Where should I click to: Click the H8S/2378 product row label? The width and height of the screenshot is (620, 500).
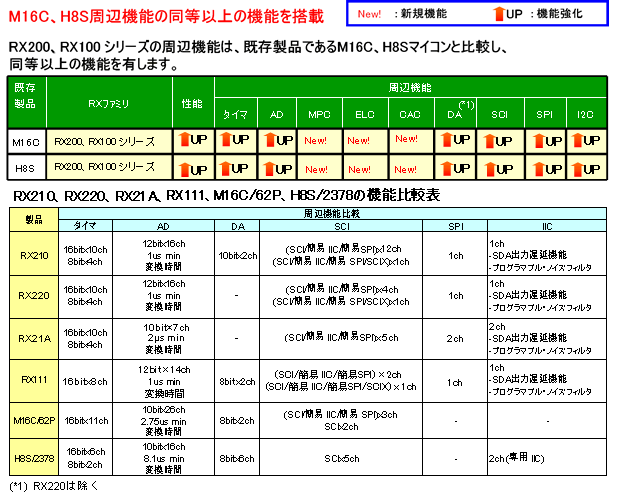point(35,458)
